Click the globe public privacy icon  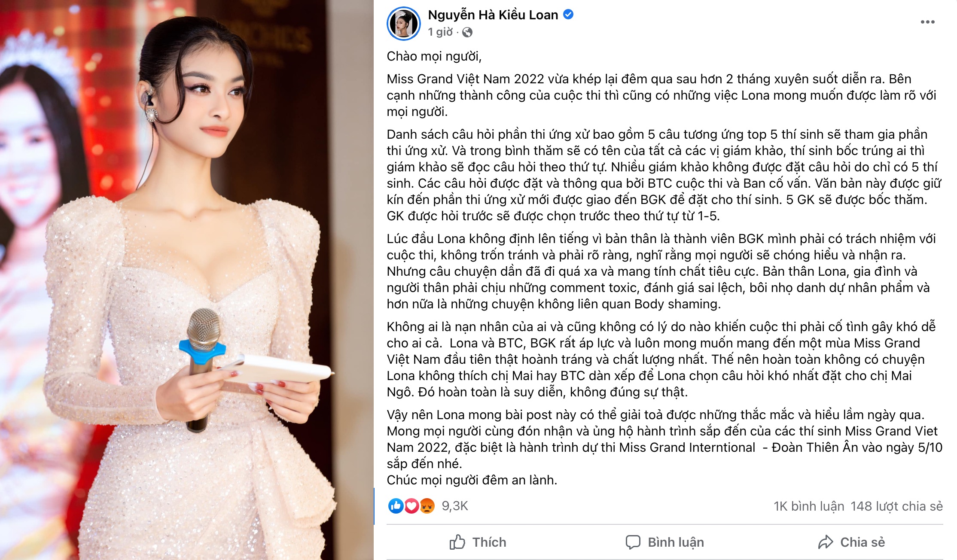pyautogui.click(x=467, y=32)
